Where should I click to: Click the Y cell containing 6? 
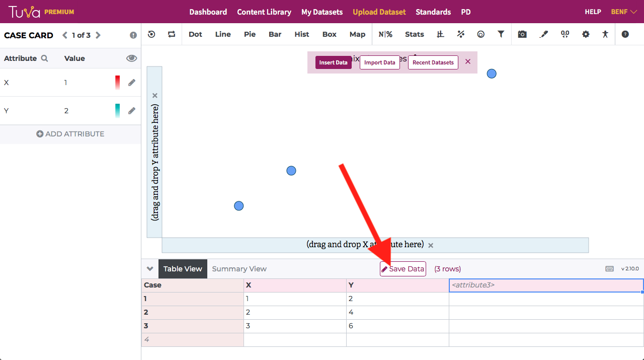pyautogui.click(x=398, y=326)
